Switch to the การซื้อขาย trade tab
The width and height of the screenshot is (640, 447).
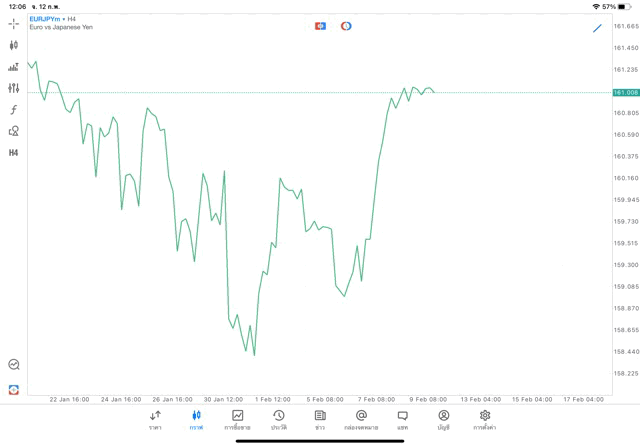pos(238,420)
